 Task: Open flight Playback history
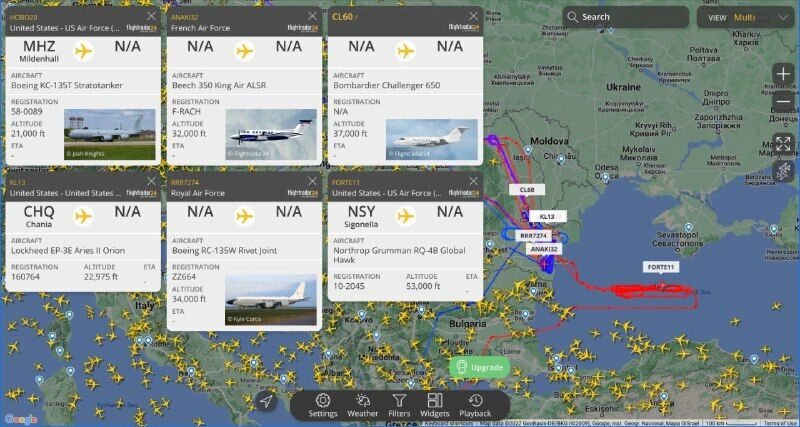point(475,406)
